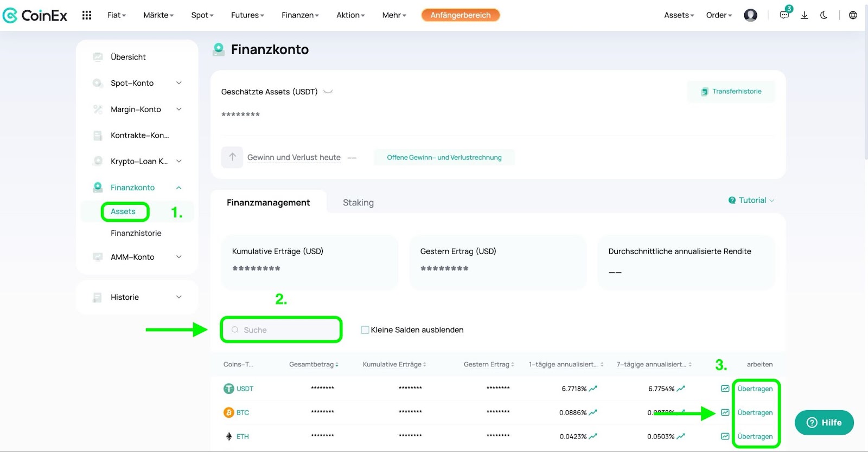
Task: Open the Tutorial dropdown
Action: tap(751, 200)
